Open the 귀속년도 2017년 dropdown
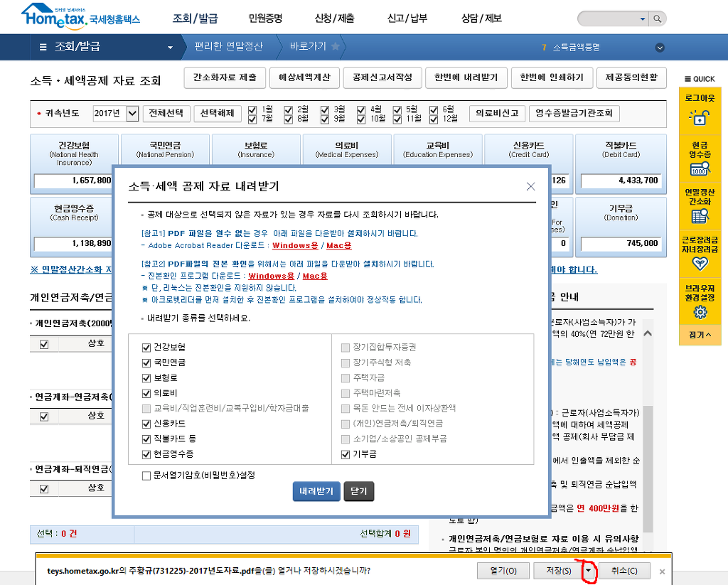728x585 pixels. click(132, 113)
